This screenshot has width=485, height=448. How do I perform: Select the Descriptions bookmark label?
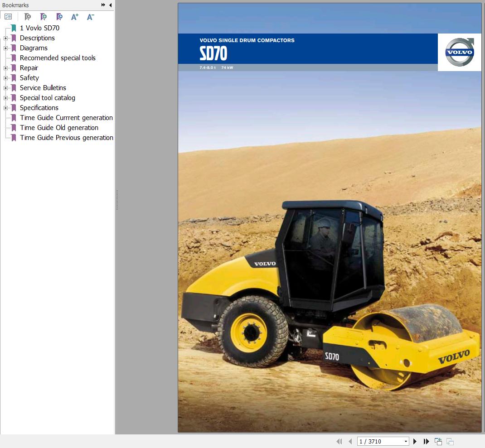(x=38, y=38)
